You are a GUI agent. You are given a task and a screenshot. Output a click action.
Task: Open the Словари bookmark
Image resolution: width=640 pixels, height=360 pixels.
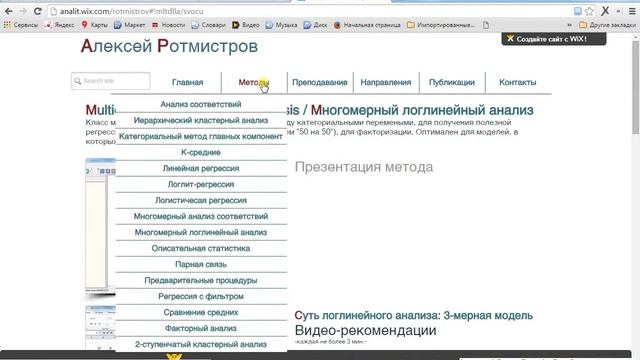pos(208,25)
